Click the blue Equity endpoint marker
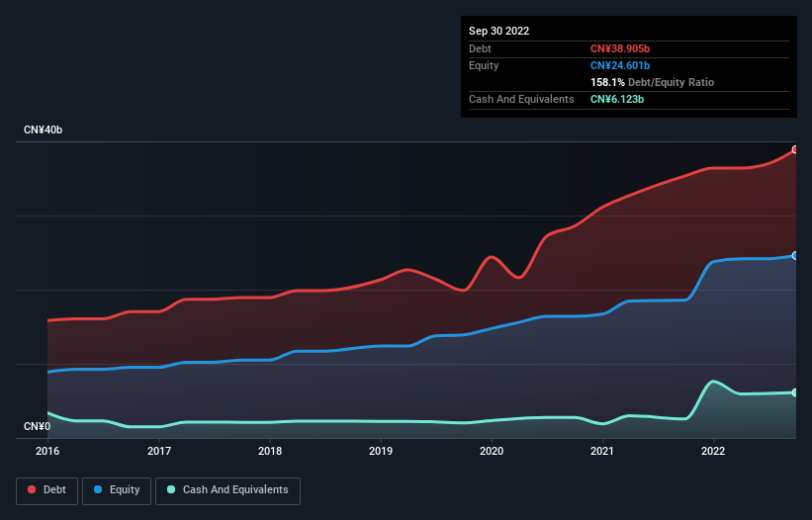 tap(795, 256)
